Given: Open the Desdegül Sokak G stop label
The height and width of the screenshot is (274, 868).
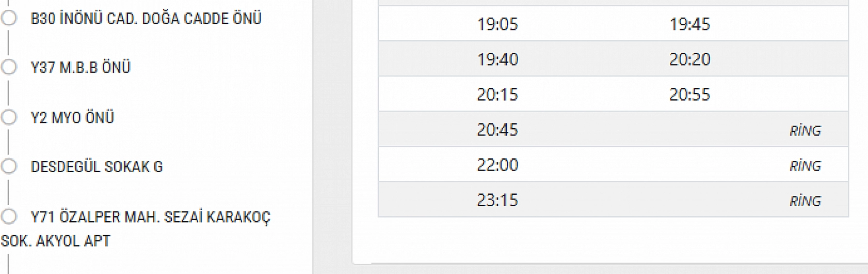Looking at the screenshot, I should 97,166.
